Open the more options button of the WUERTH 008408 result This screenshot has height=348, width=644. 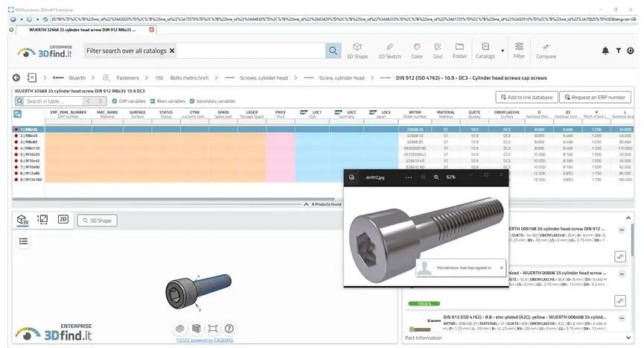tap(622, 318)
